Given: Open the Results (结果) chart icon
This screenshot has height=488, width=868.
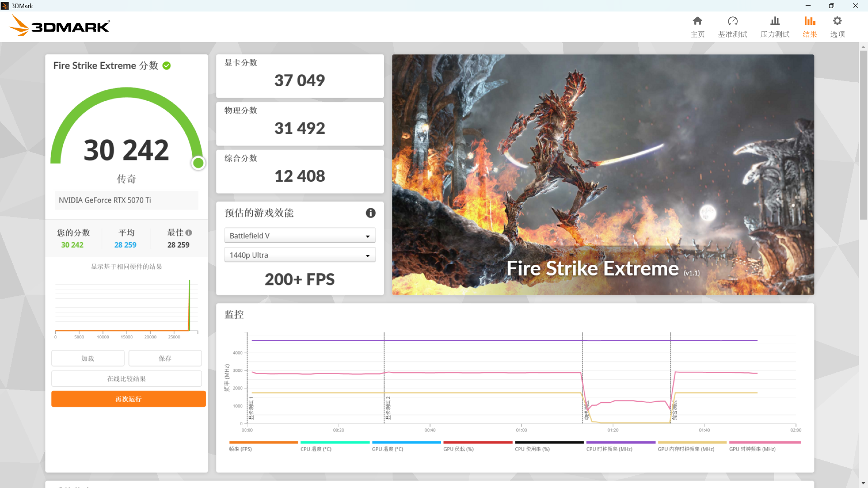Looking at the screenshot, I should pyautogui.click(x=809, y=21).
